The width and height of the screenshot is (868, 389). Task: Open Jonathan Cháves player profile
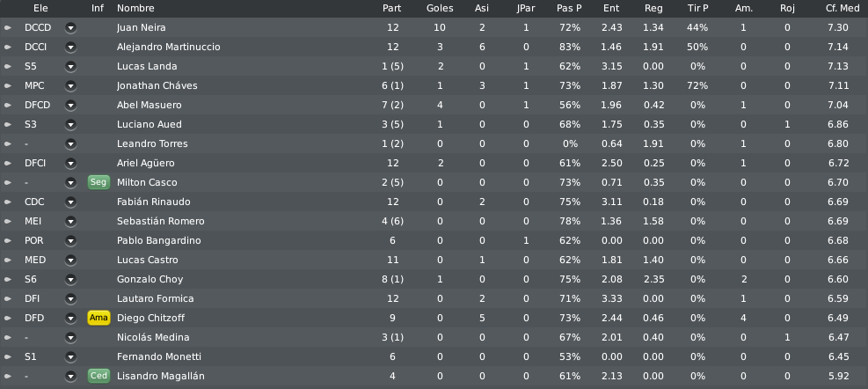tap(157, 86)
